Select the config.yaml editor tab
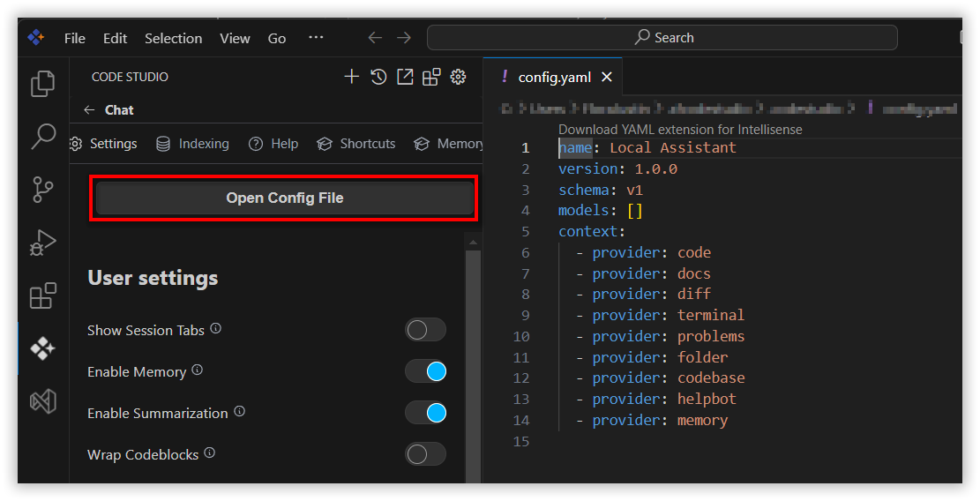This screenshot has height=501, width=980. [x=553, y=78]
